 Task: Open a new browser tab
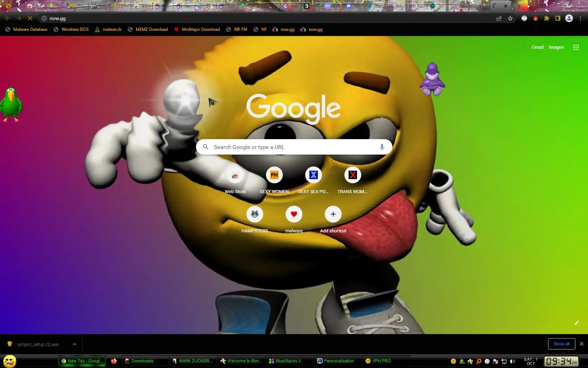519,6
